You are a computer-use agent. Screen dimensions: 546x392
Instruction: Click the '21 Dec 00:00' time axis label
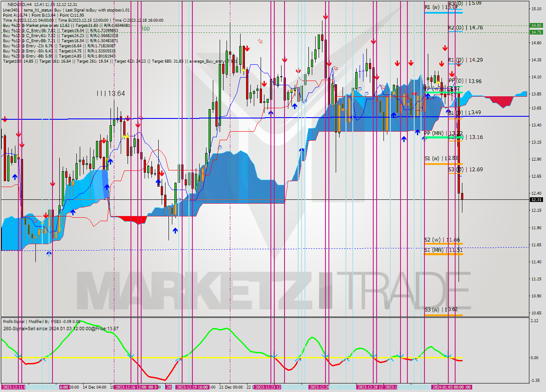click(230, 387)
